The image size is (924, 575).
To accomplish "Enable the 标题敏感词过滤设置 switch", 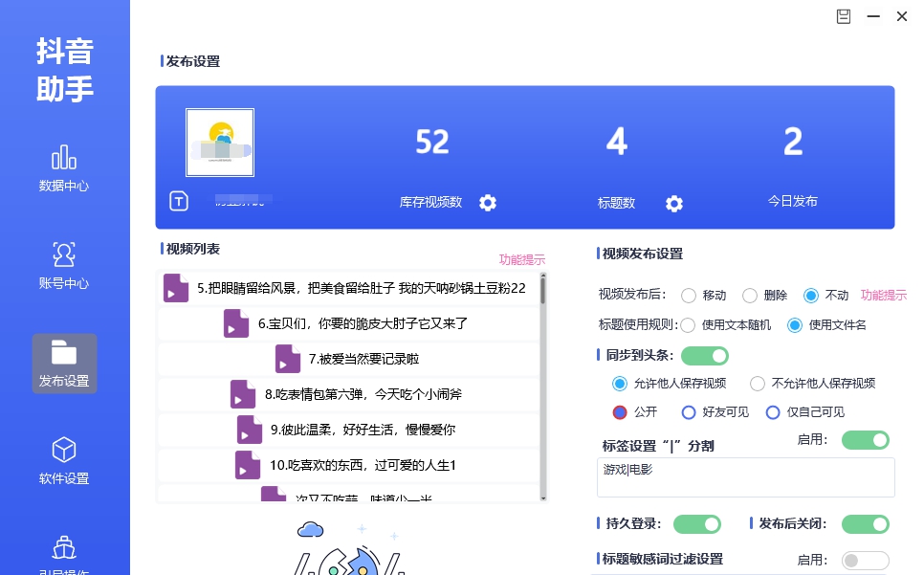I will [865, 561].
